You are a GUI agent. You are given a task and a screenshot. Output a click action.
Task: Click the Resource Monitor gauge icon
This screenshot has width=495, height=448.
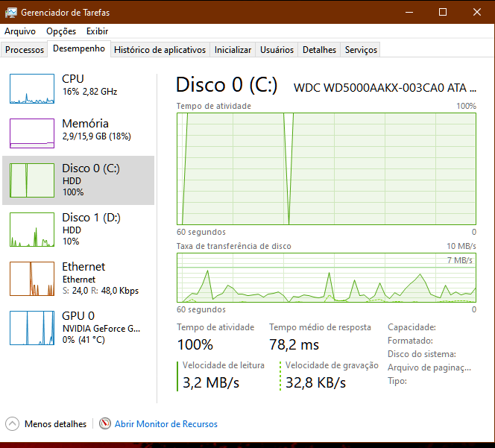click(x=105, y=423)
